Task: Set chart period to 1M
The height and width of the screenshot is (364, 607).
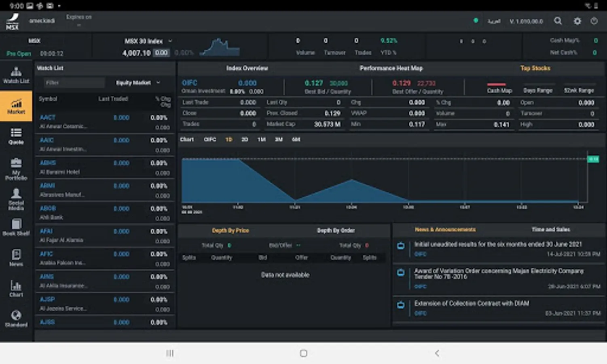Action: pos(262,139)
